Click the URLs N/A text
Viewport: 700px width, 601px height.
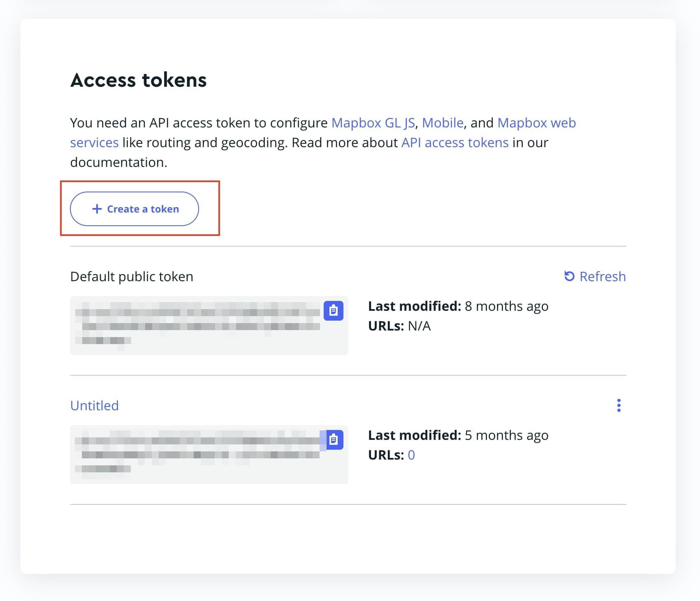399,326
